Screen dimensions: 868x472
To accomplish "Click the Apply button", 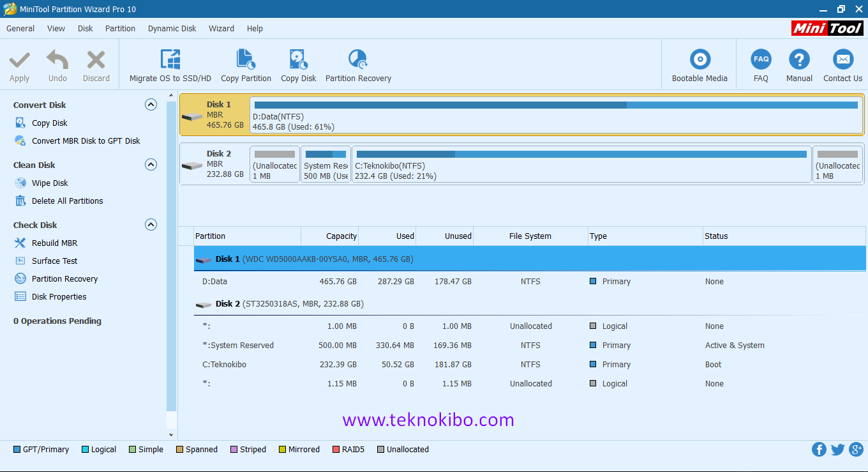I will (19, 64).
